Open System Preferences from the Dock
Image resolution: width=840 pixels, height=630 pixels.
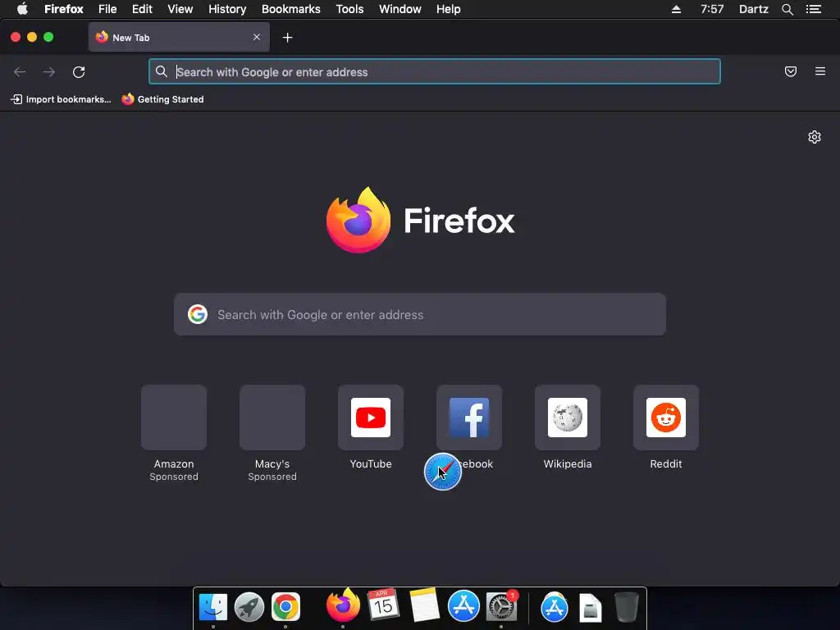501,606
